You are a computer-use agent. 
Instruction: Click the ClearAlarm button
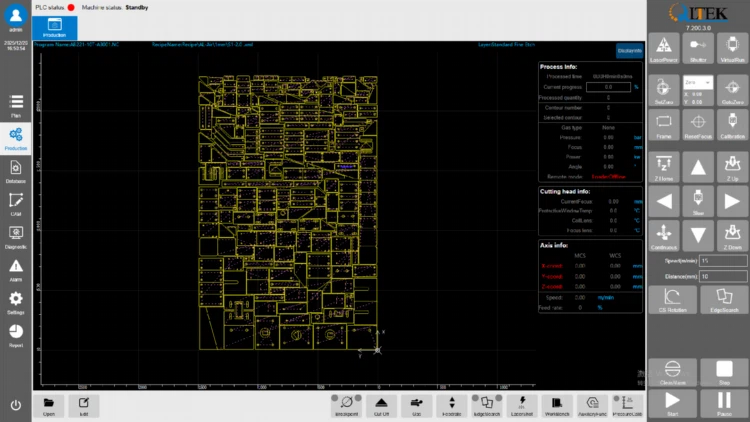672,372
